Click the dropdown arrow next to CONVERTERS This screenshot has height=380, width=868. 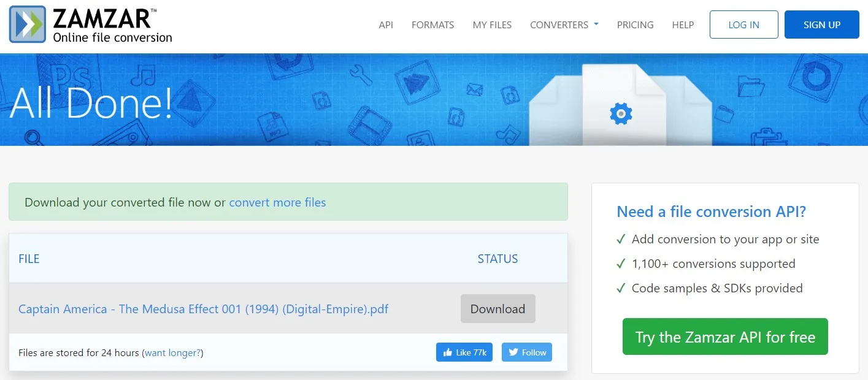[x=596, y=25]
